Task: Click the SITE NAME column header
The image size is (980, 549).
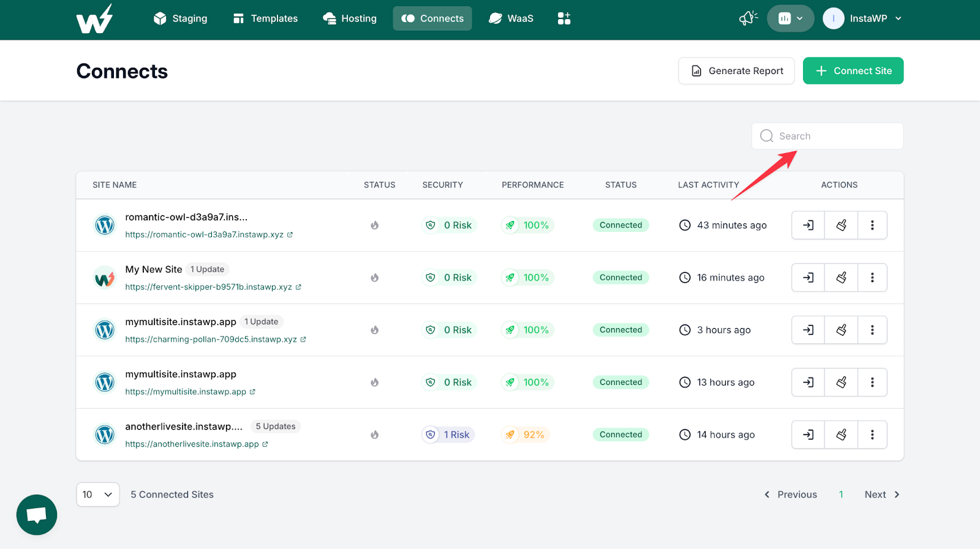Action: (x=115, y=185)
